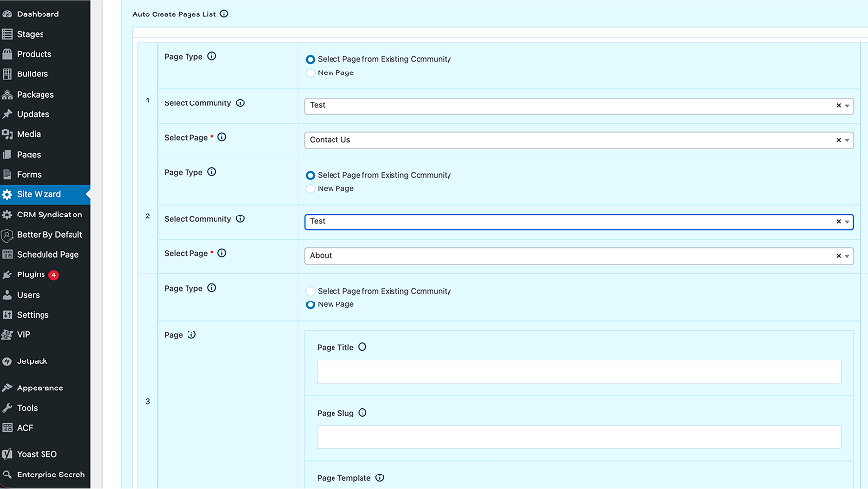Image resolution: width=868 pixels, height=489 pixels.
Task: Click the CRM Syndication gear icon
Action: point(7,215)
